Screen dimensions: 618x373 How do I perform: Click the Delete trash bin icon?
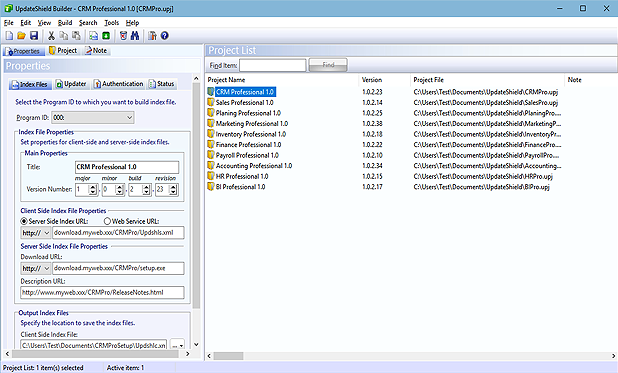click(x=123, y=36)
